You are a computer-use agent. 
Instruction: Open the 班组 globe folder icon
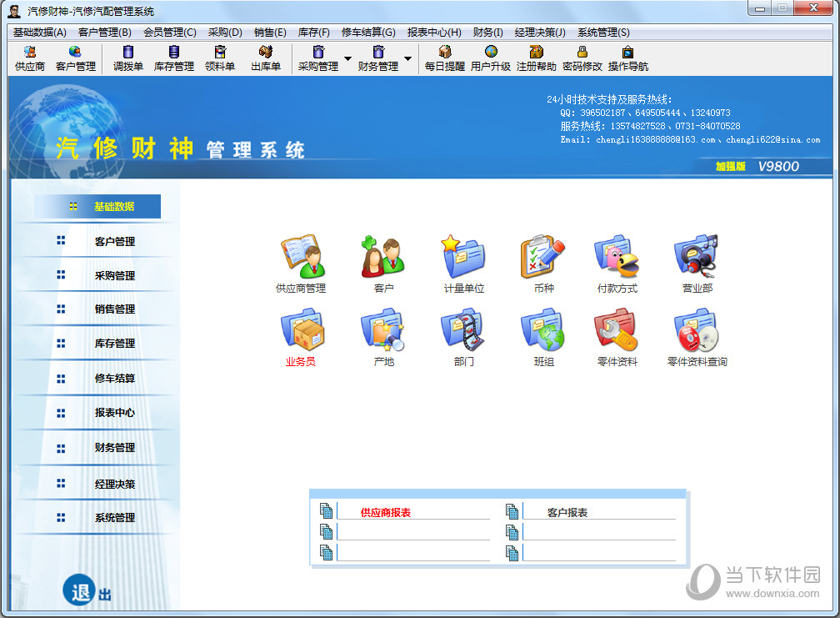[x=543, y=329]
